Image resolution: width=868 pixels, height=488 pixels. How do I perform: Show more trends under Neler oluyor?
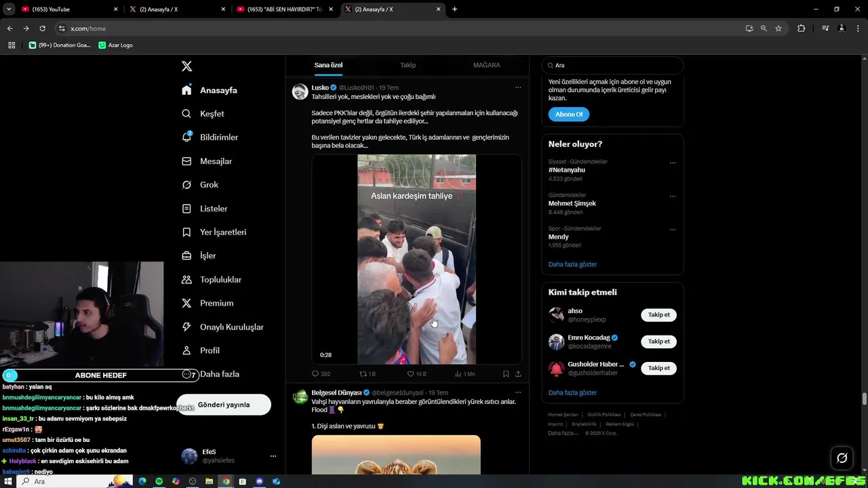[x=572, y=264]
